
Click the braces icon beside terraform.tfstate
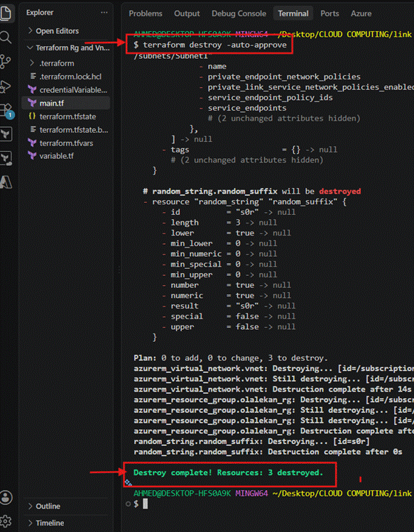[x=32, y=116]
